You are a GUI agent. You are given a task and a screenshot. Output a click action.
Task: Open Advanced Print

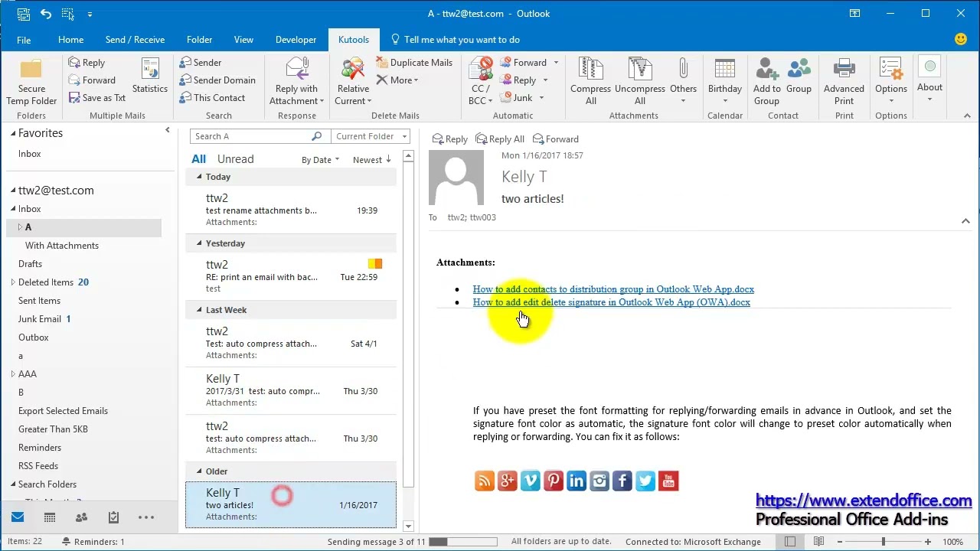click(x=844, y=81)
